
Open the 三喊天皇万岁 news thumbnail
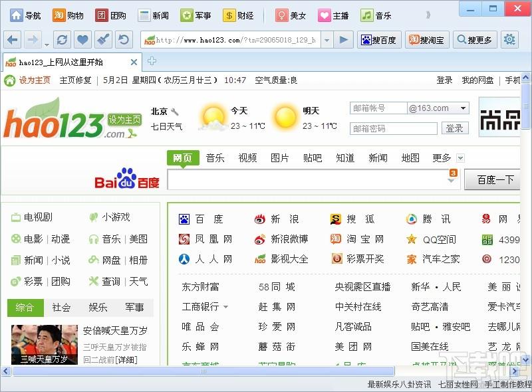coord(45,345)
